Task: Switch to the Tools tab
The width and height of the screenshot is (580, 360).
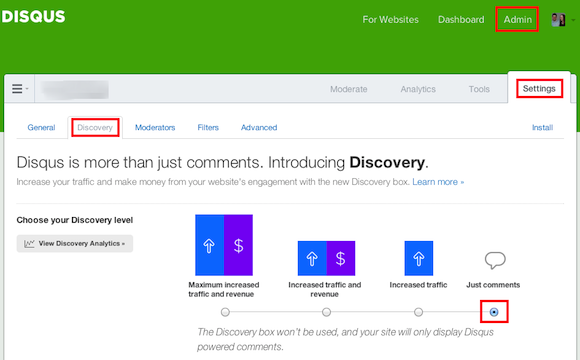Action: 479,89
